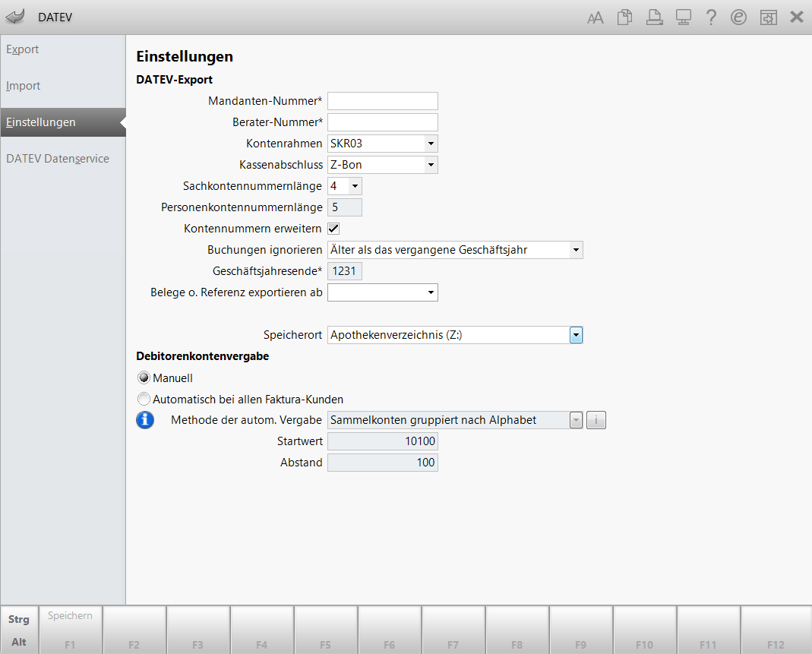The width and height of the screenshot is (812, 654).
Task: Expand the Kassenabschluss Z-Bon dropdown
Action: point(431,164)
